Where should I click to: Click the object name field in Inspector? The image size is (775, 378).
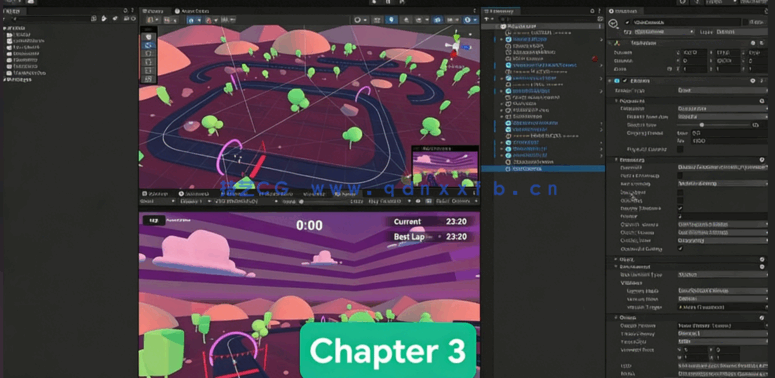point(687,23)
